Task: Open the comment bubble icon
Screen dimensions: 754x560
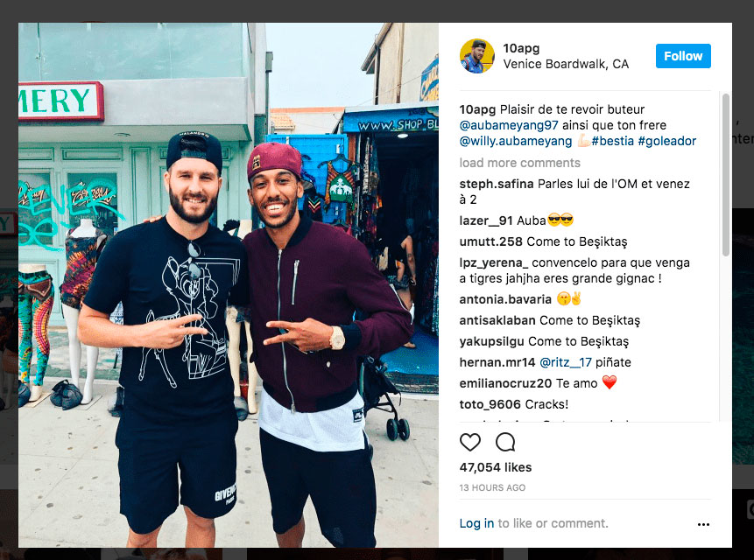Action: pyautogui.click(x=505, y=442)
